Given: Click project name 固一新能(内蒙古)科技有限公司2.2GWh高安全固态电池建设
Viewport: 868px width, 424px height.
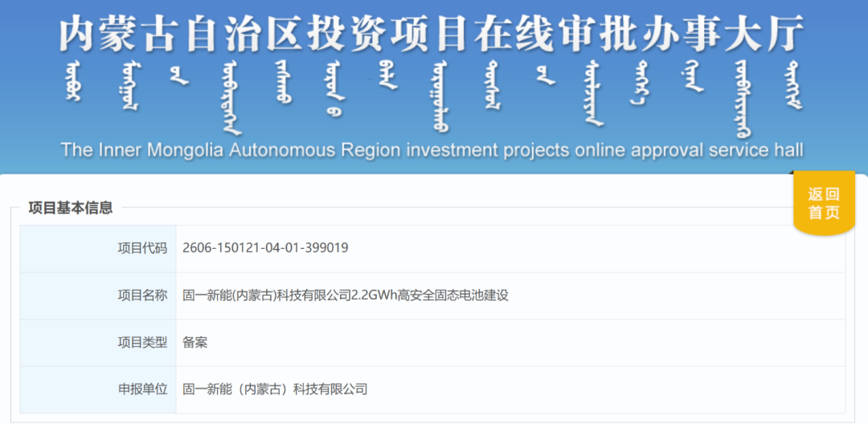Looking at the screenshot, I should [x=346, y=296].
